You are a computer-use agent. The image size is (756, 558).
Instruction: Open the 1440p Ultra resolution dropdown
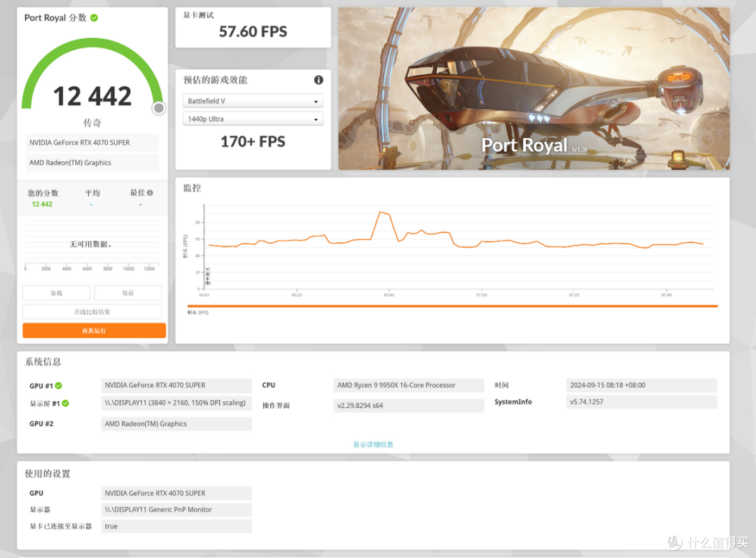pos(253,118)
